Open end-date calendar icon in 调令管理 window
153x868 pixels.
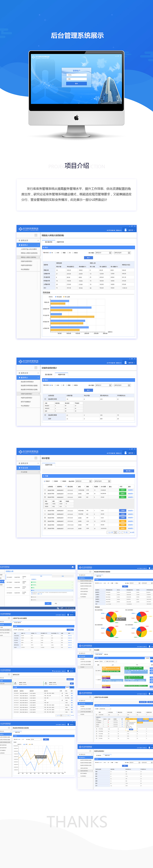coord(109,481)
